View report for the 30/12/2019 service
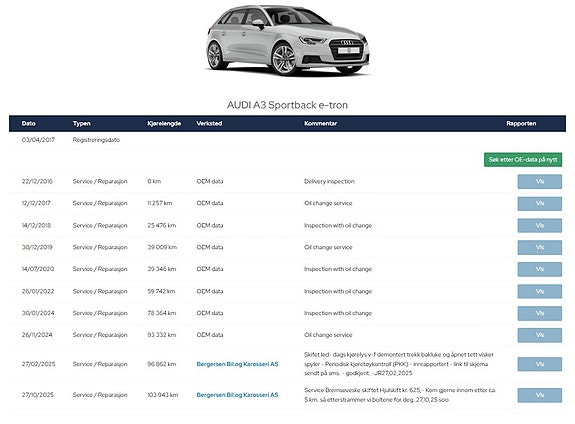The width and height of the screenshot is (575, 424). click(539, 248)
